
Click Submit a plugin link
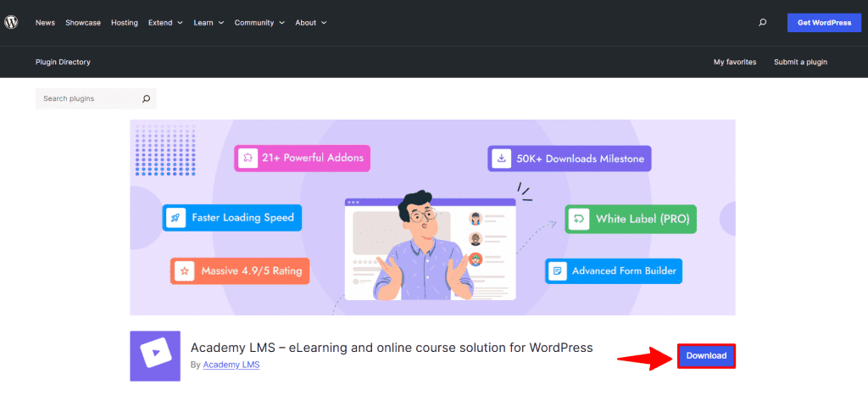pyautogui.click(x=800, y=62)
